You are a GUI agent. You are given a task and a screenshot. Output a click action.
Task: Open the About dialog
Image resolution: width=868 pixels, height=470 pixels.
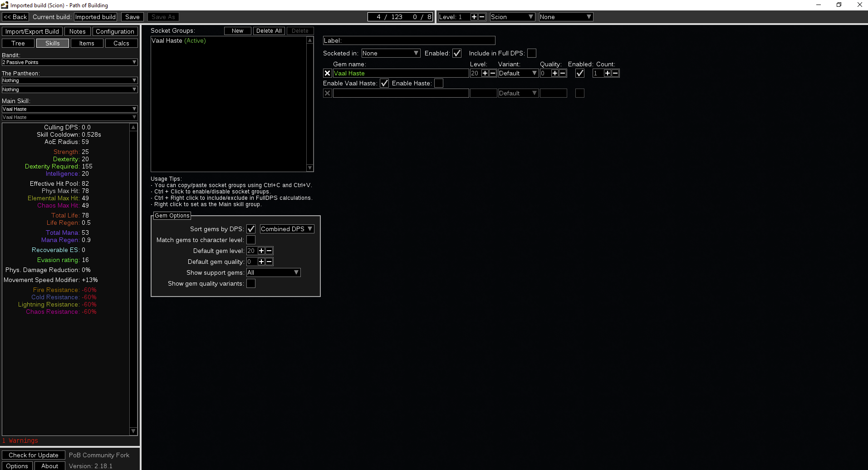click(50, 466)
